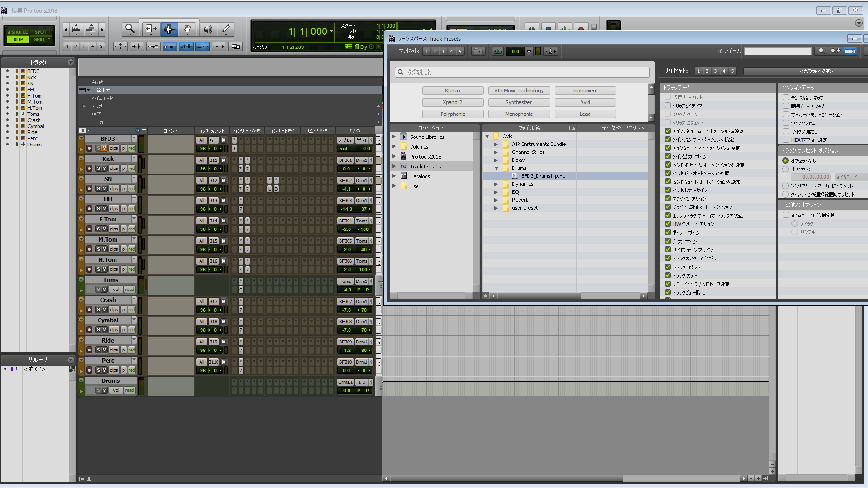This screenshot has width=868, height=488.
Task: Toggle Layered Editing icon
Action: (x=236, y=46)
